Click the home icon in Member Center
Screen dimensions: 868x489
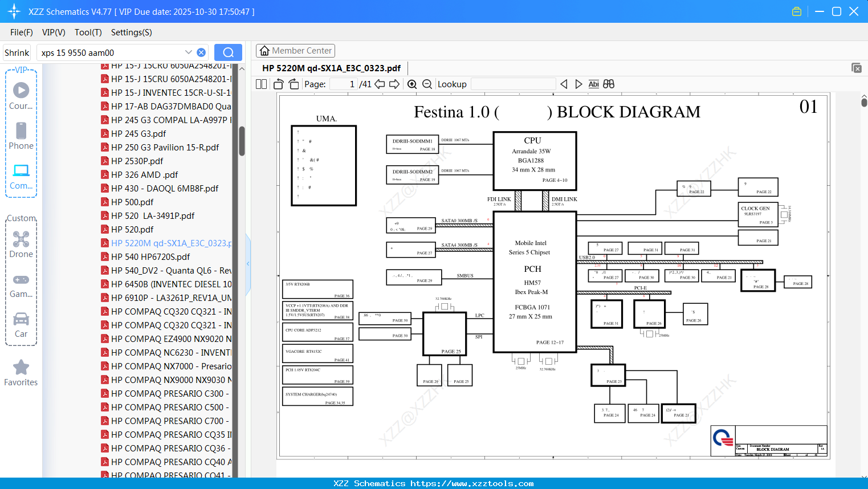click(264, 51)
